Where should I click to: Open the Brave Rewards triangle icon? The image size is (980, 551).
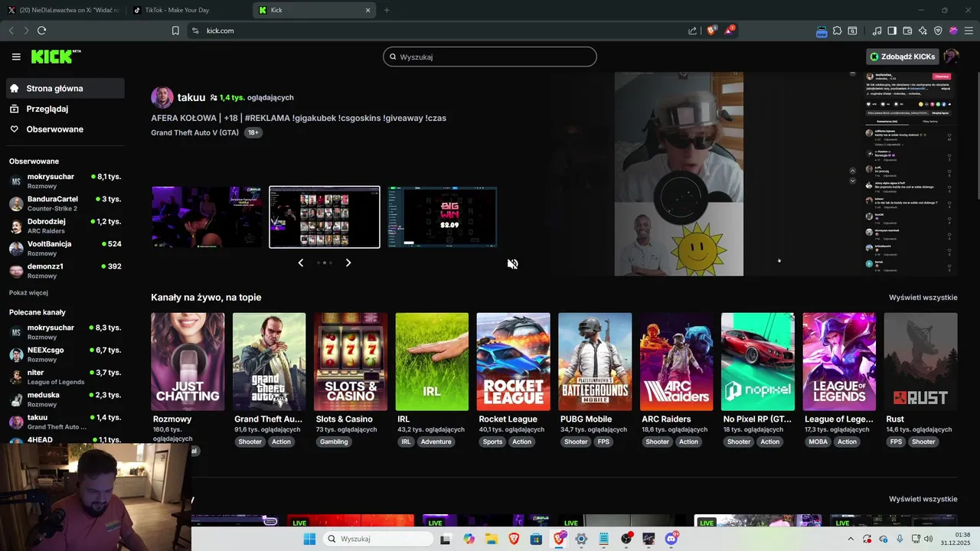(x=730, y=31)
